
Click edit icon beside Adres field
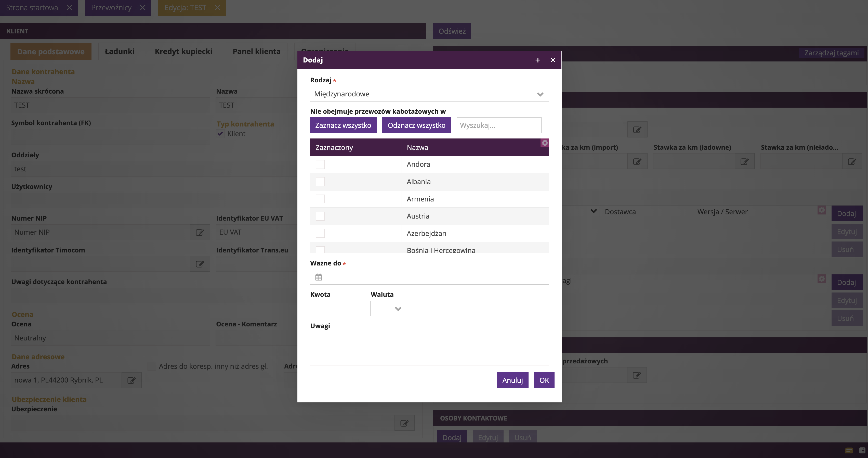tap(131, 380)
